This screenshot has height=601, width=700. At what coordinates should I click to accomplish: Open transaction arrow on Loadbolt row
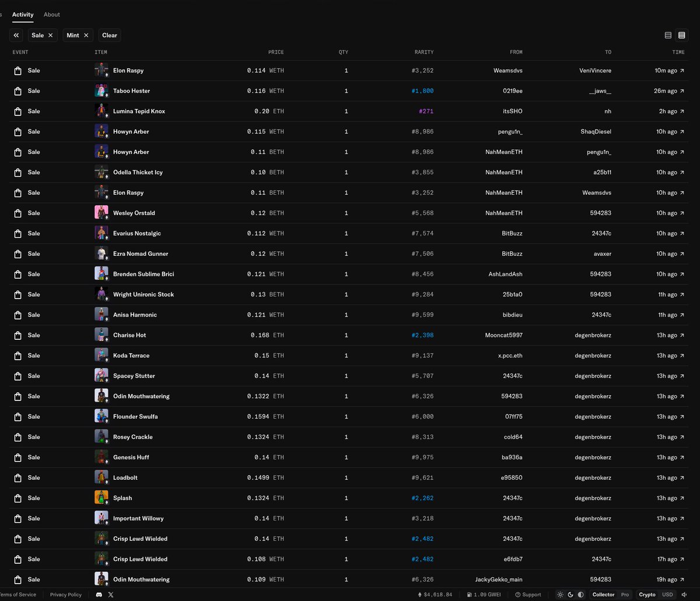682,477
